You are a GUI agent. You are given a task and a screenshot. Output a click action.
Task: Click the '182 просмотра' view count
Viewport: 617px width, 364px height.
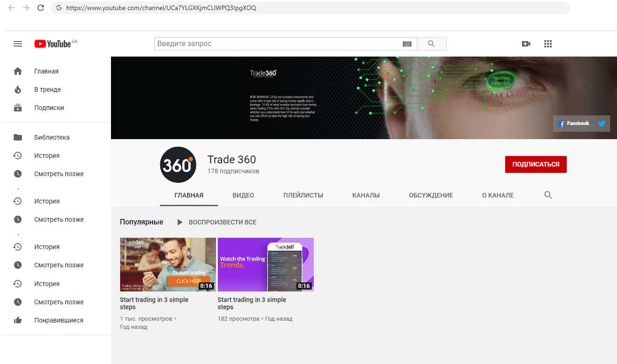point(238,319)
